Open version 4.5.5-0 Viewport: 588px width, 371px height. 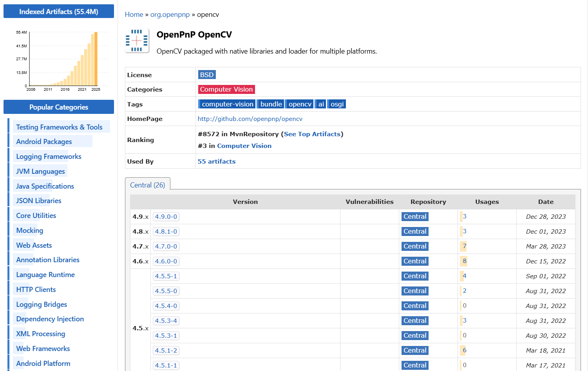coord(166,291)
